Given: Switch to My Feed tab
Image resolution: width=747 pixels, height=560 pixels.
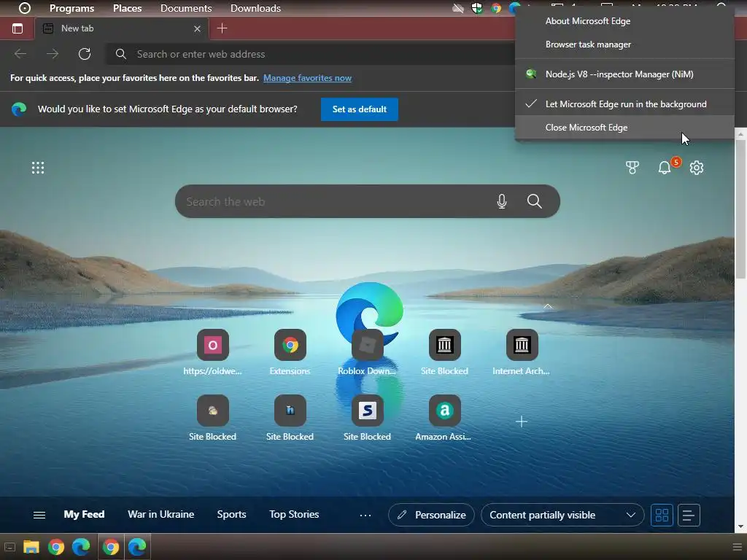Looking at the screenshot, I should pos(85,514).
